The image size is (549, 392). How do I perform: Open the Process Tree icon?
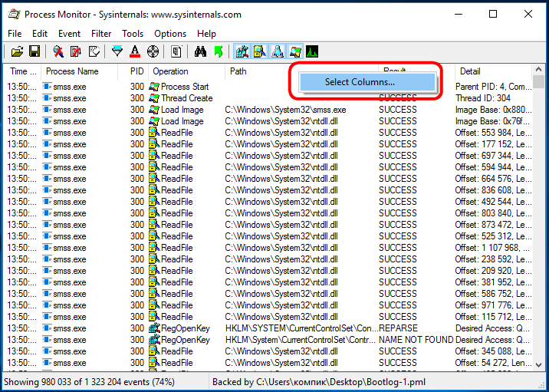tap(176, 52)
